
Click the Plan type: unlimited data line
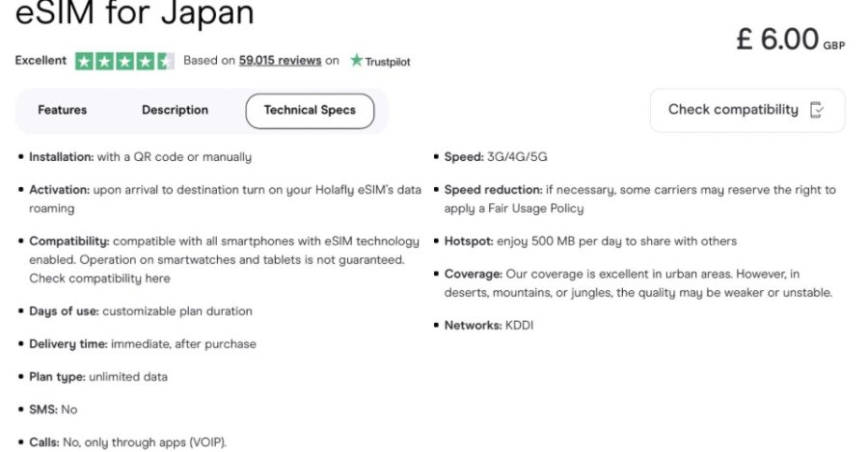[x=98, y=377]
